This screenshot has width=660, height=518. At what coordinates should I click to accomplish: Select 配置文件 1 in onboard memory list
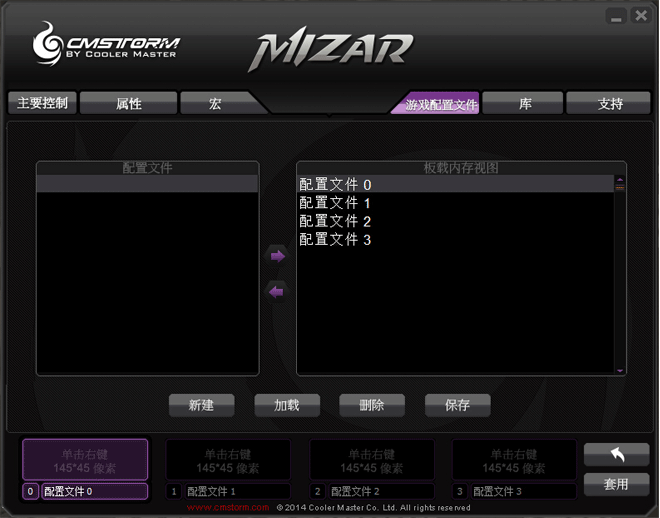pos(455,203)
